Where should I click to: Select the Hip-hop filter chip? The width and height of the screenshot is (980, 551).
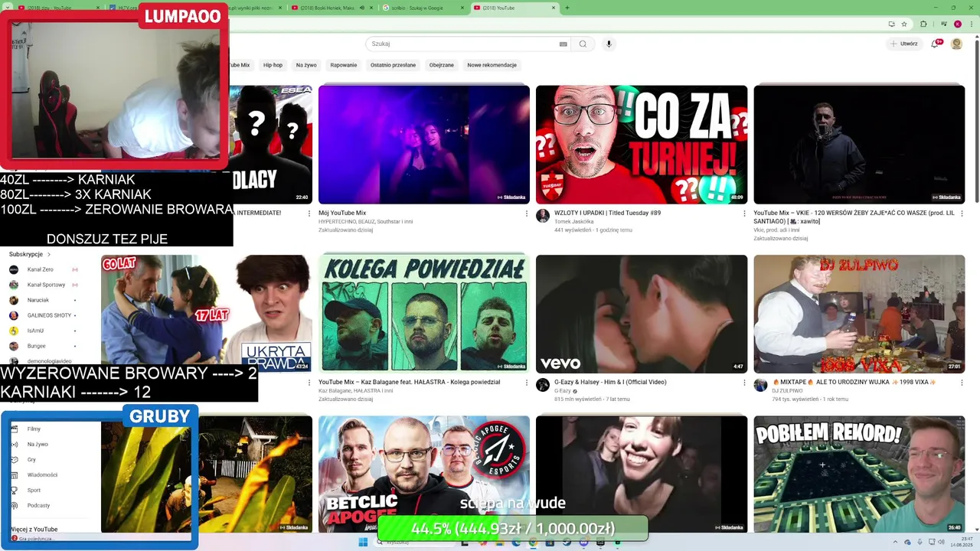pos(273,65)
